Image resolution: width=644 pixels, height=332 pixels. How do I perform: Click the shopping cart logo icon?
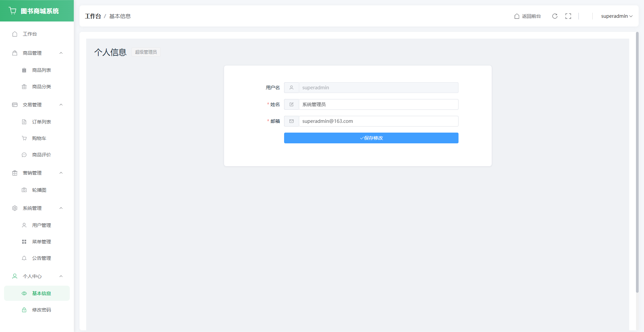tap(13, 11)
